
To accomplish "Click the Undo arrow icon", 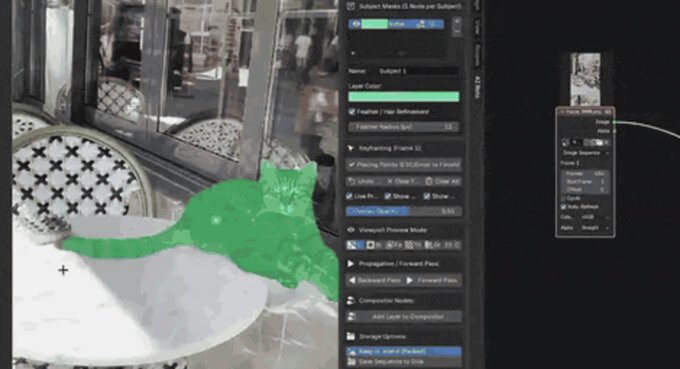I will (x=352, y=181).
